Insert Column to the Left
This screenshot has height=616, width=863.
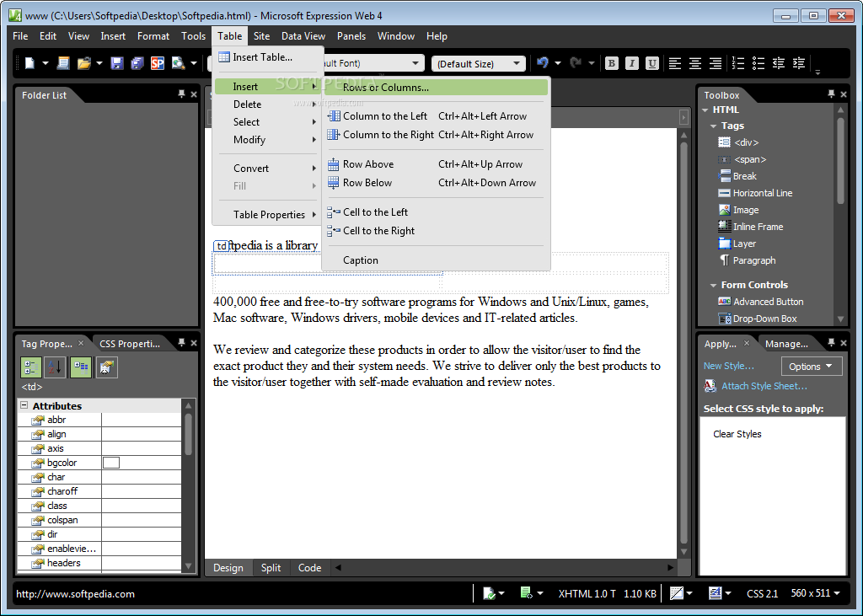435,116
